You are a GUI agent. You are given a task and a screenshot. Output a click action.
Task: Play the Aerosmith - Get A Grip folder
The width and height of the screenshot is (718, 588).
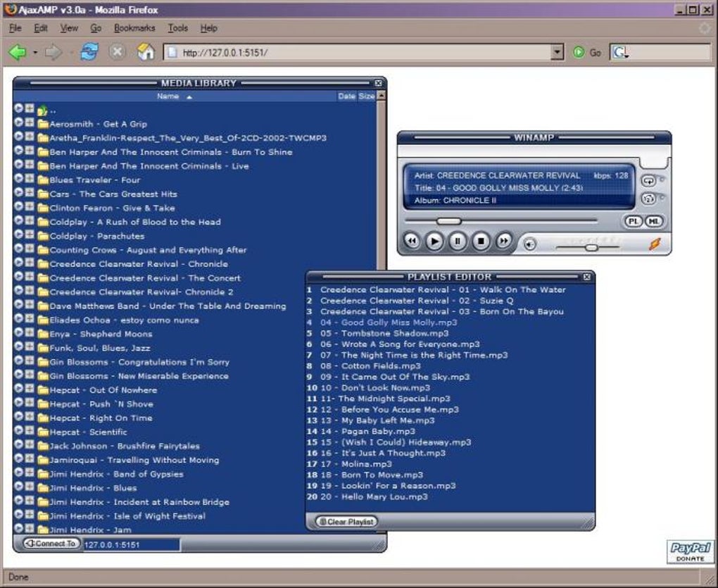pyautogui.click(x=18, y=123)
